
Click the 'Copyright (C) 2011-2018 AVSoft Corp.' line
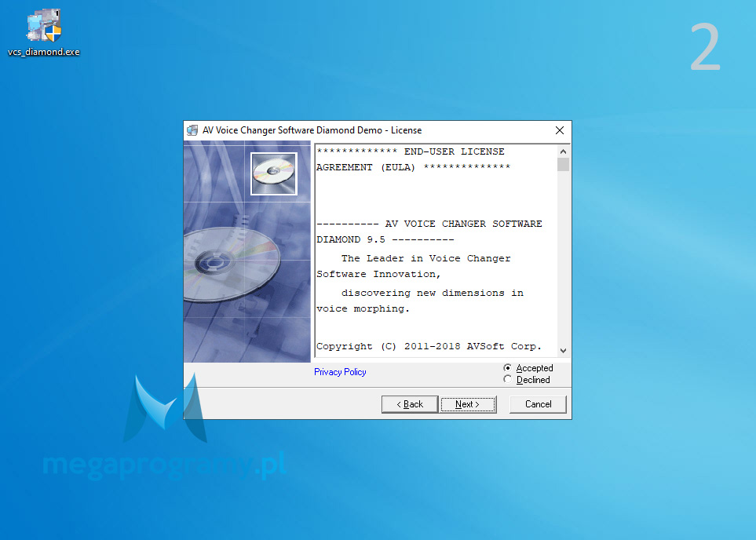429,346
